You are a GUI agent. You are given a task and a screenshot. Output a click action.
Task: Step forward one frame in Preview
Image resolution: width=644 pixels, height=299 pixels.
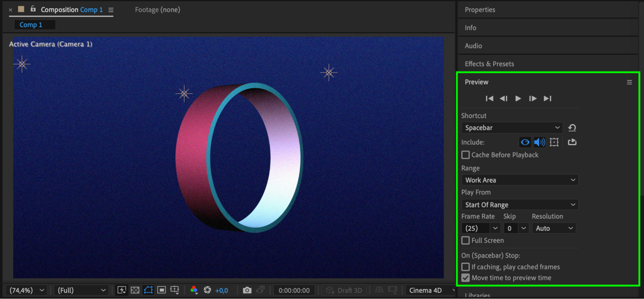point(533,98)
